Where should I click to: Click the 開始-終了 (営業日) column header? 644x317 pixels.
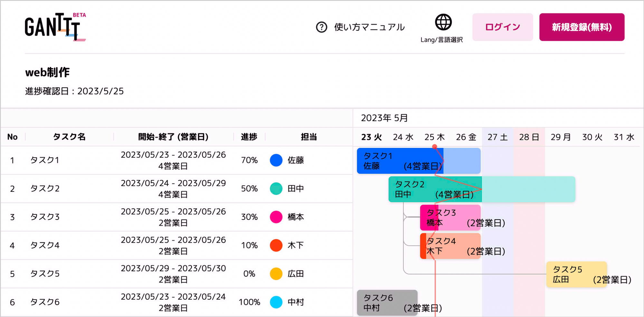pos(173,137)
